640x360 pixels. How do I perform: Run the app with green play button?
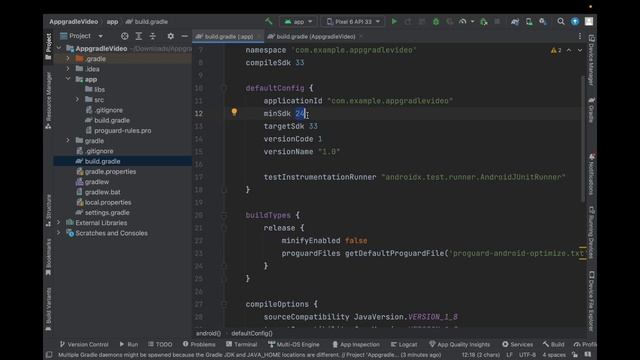394,21
